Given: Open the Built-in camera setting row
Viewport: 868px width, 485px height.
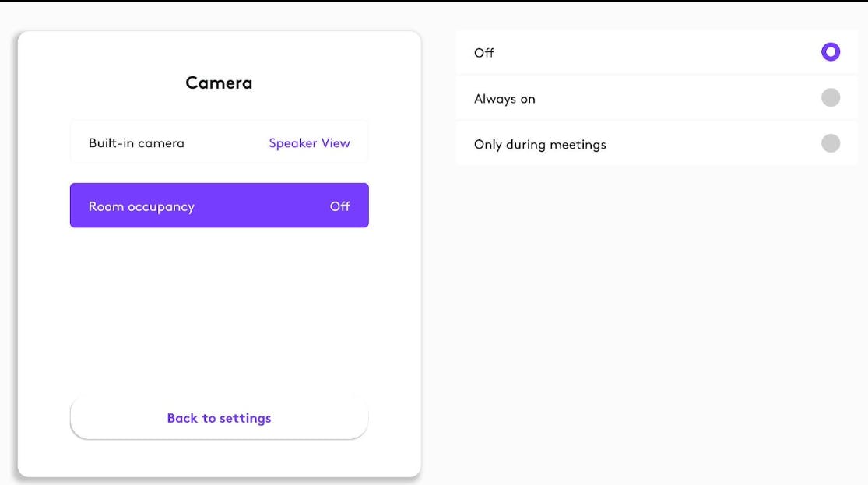Looking at the screenshot, I should 219,142.
